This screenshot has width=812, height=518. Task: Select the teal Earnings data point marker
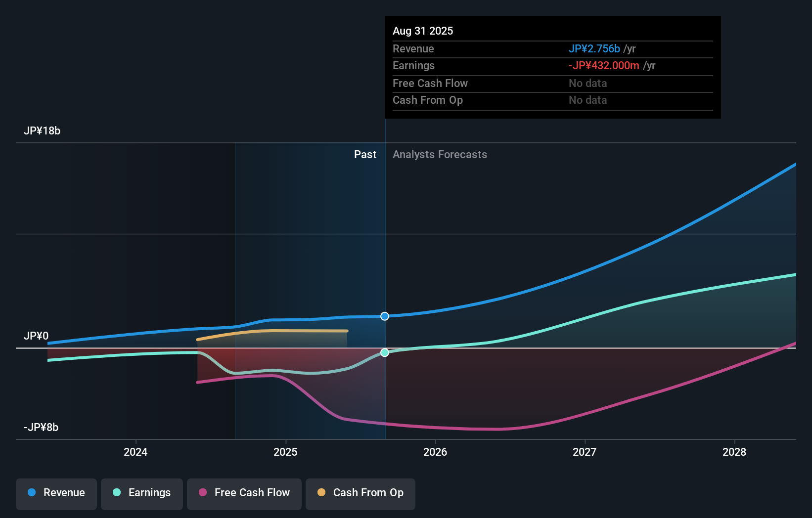pyautogui.click(x=384, y=353)
